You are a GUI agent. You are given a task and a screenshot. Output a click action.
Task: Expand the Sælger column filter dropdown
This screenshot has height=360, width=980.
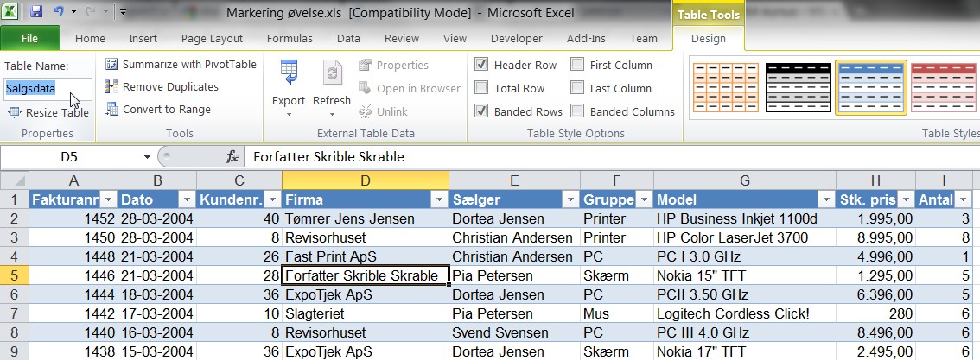[x=570, y=199]
